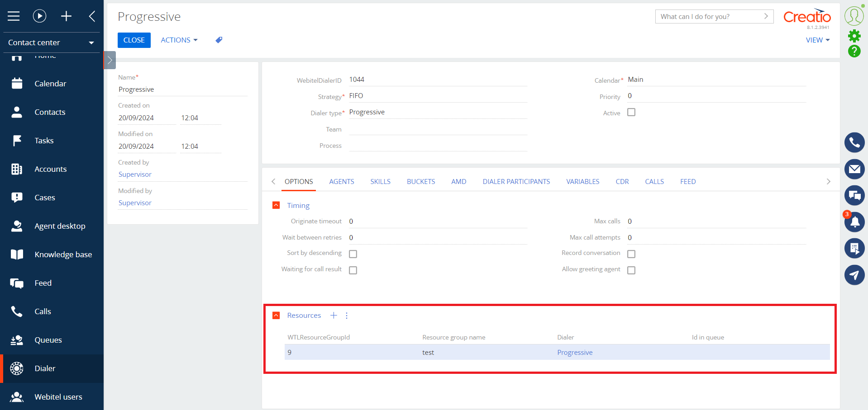This screenshot has width=868, height=410.
Task: Switch to the Dialer Participants tab
Action: click(x=516, y=182)
